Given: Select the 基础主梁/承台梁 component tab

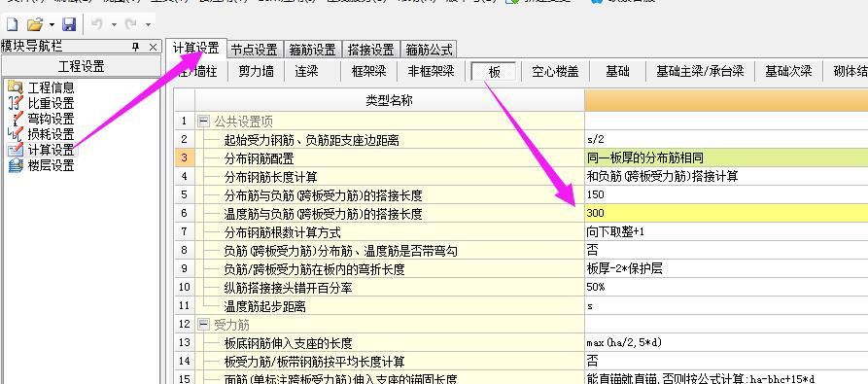Looking at the screenshot, I should pyautogui.click(x=700, y=71).
